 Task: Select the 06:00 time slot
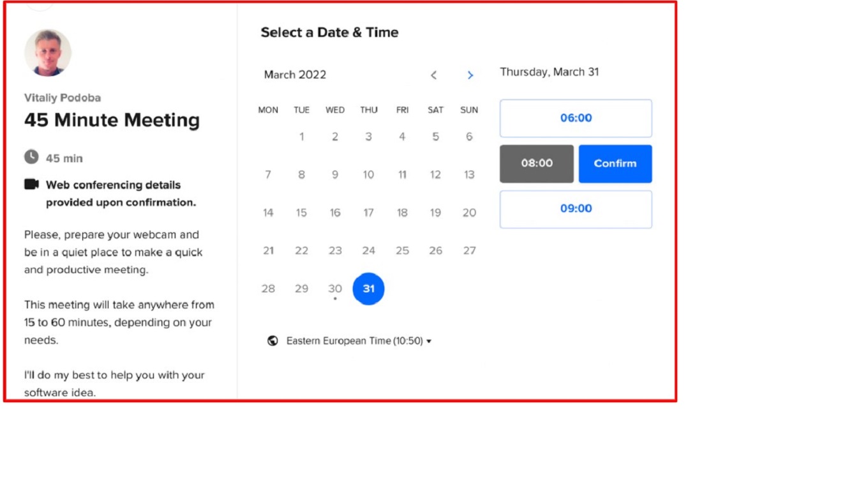point(576,118)
